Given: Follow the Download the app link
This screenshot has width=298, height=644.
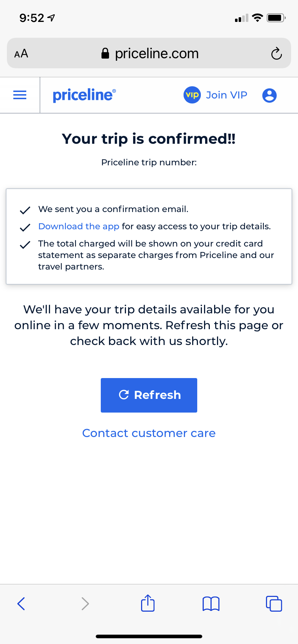Looking at the screenshot, I should coord(78,226).
